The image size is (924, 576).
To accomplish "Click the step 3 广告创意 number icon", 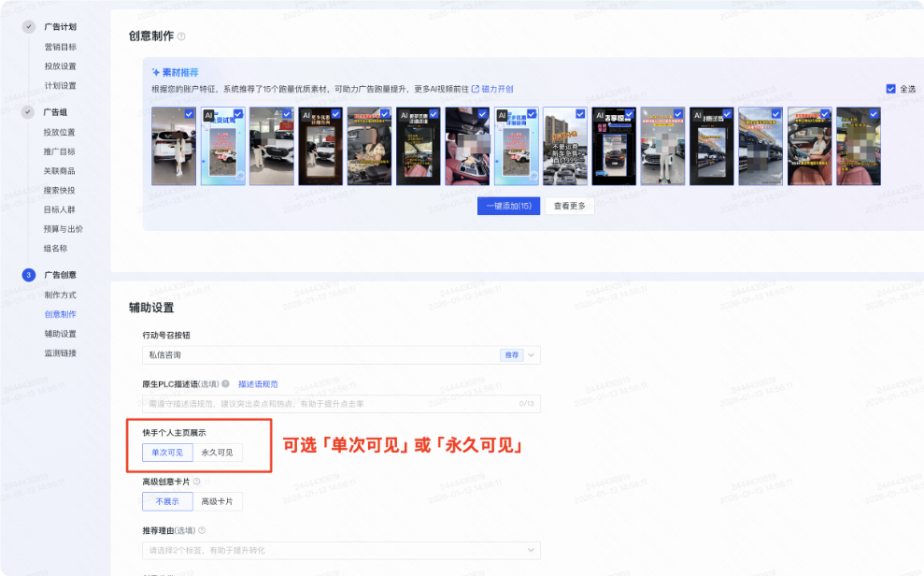I will tap(28, 275).
